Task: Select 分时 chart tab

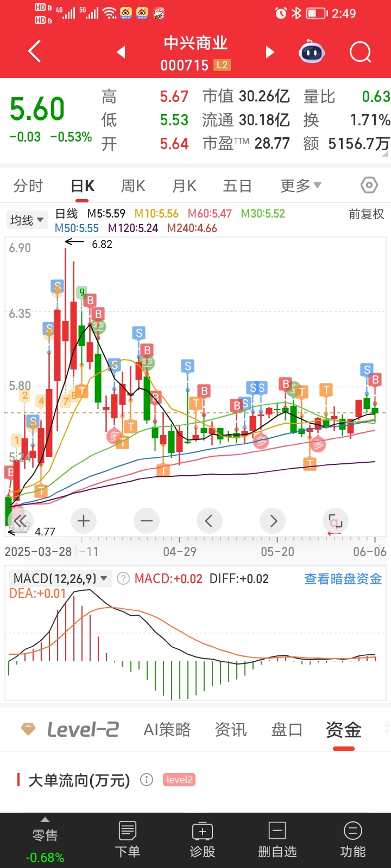Action: point(28,186)
